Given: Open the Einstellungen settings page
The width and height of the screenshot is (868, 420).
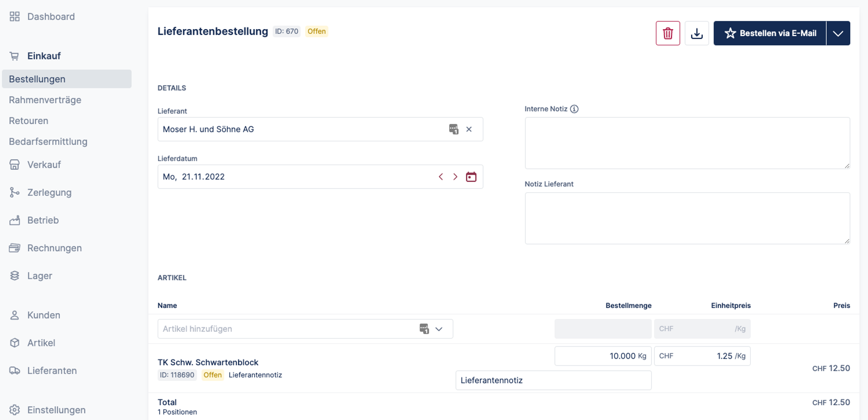Looking at the screenshot, I should tap(56, 410).
